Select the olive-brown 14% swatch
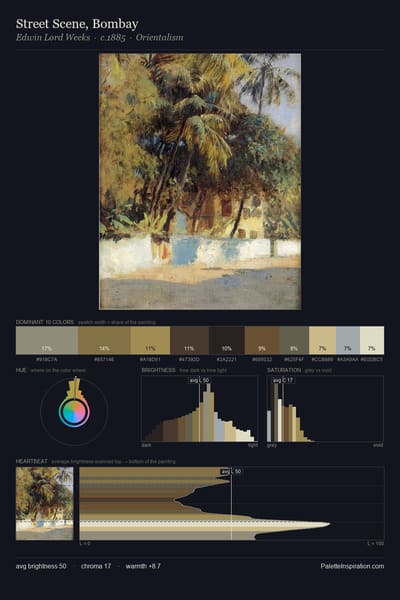Screen dimensions: 400x600 click(x=104, y=340)
